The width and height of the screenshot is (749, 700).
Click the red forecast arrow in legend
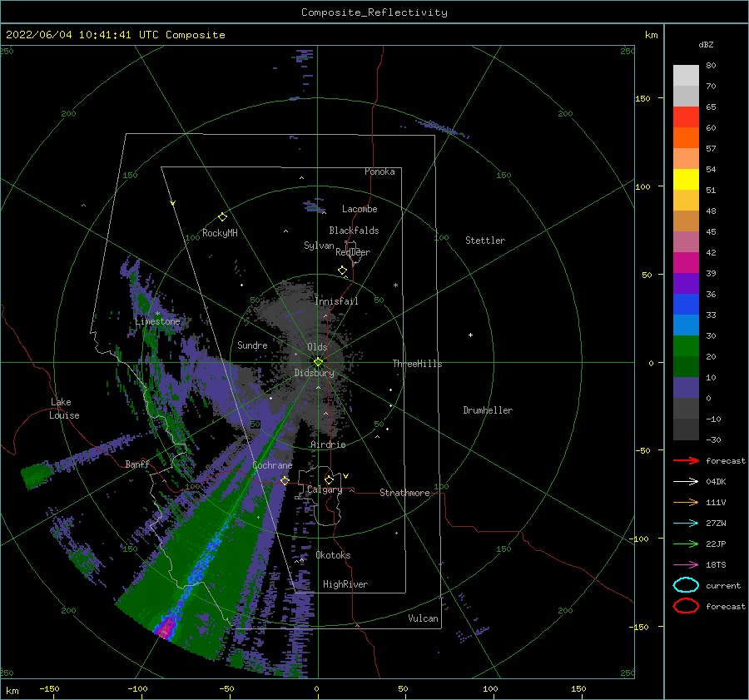click(x=686, y=460)
